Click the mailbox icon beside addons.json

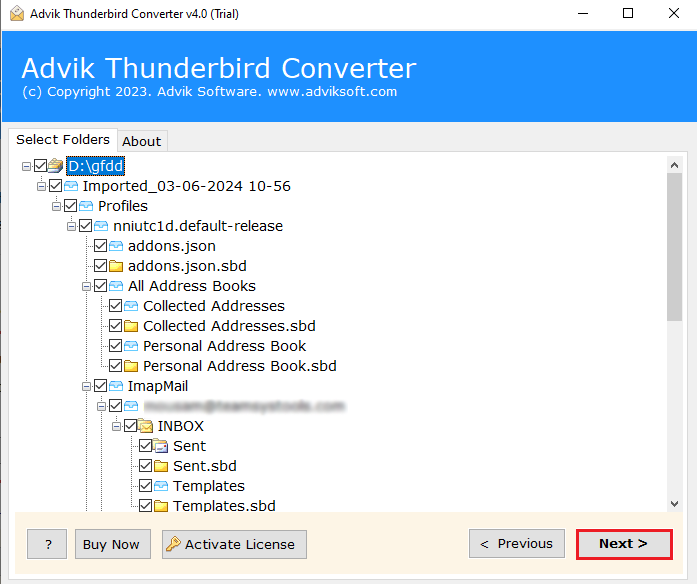[x=116, y=246]
